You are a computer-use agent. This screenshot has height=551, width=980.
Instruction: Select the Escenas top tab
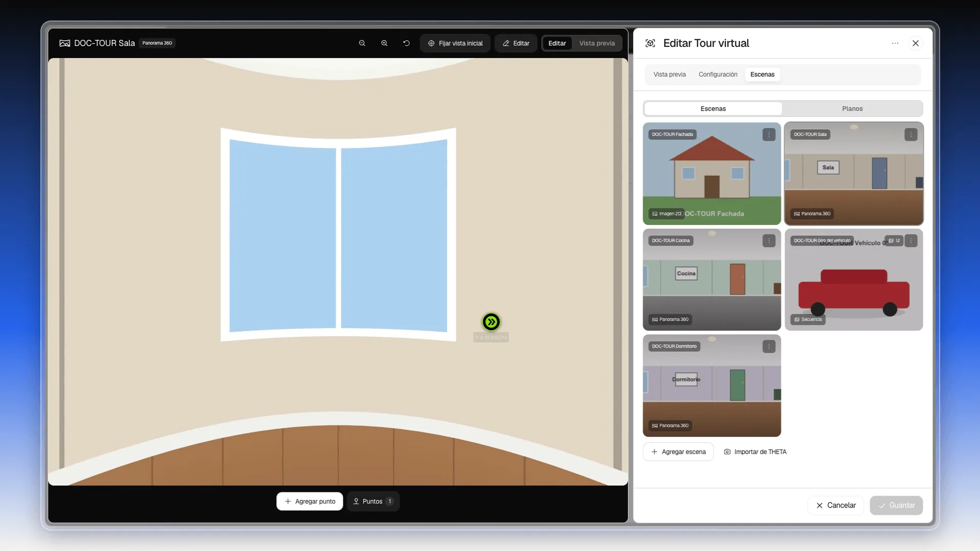point(762,74)
